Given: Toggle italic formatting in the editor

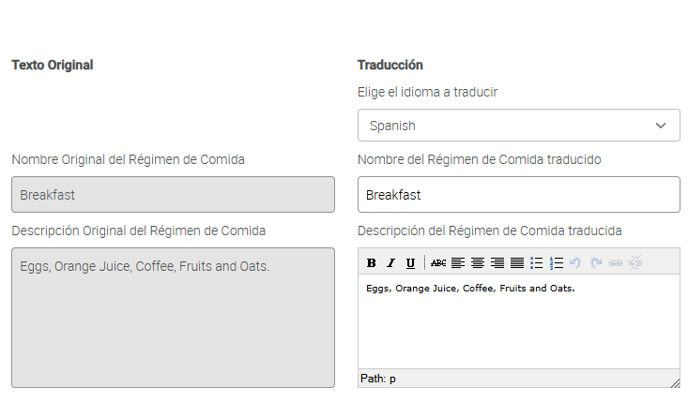Looking at the screenshot, I should point(391,263).
